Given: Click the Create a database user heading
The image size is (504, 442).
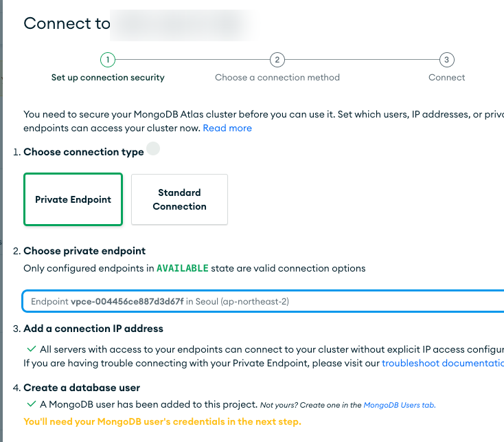Looking at the screenshot, I should click(82, 388).
